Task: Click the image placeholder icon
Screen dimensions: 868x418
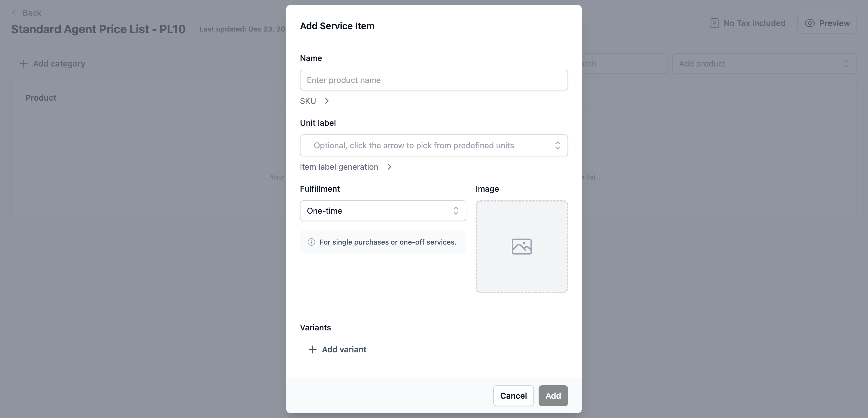Action: pos(522,246)
